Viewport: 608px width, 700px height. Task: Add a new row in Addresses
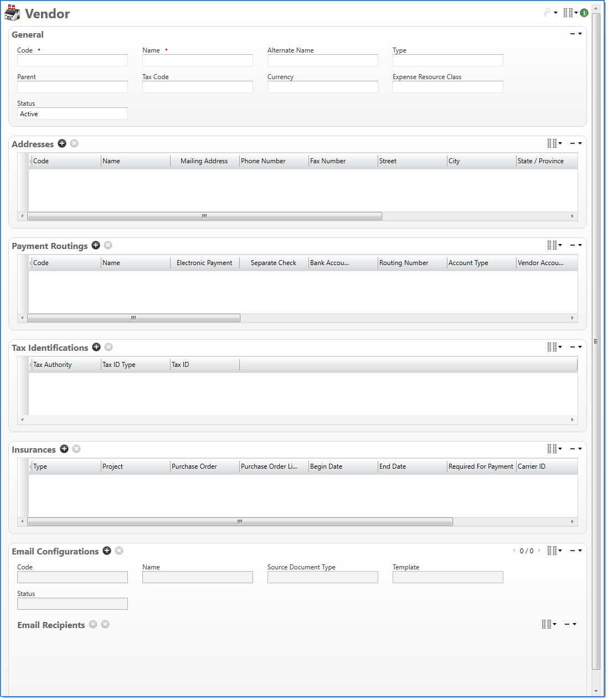point(62,144)
